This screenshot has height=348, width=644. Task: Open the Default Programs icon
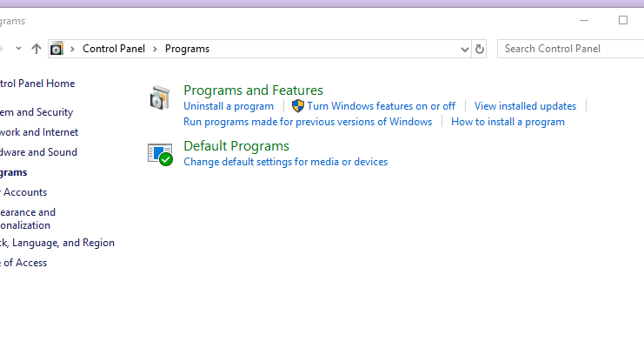pos(160,155)
